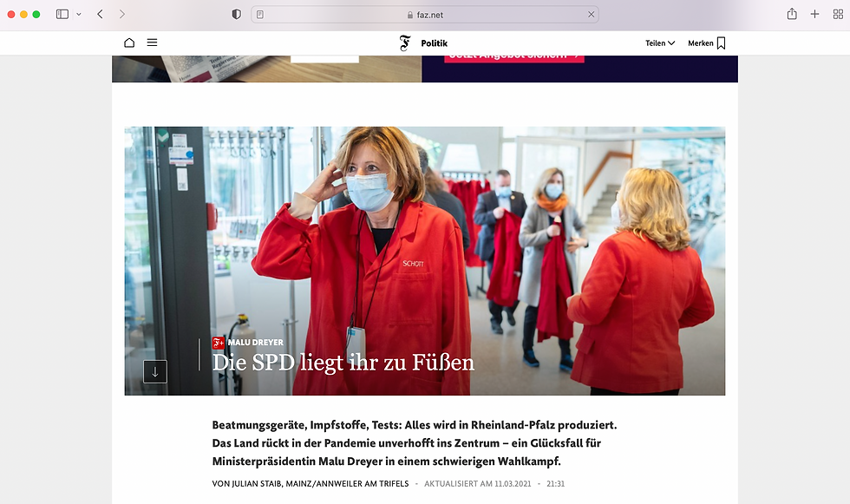Viewport: 850px width, 504px height.
Task: Expand the Teilen share dropdown
Action: (660, 43)
